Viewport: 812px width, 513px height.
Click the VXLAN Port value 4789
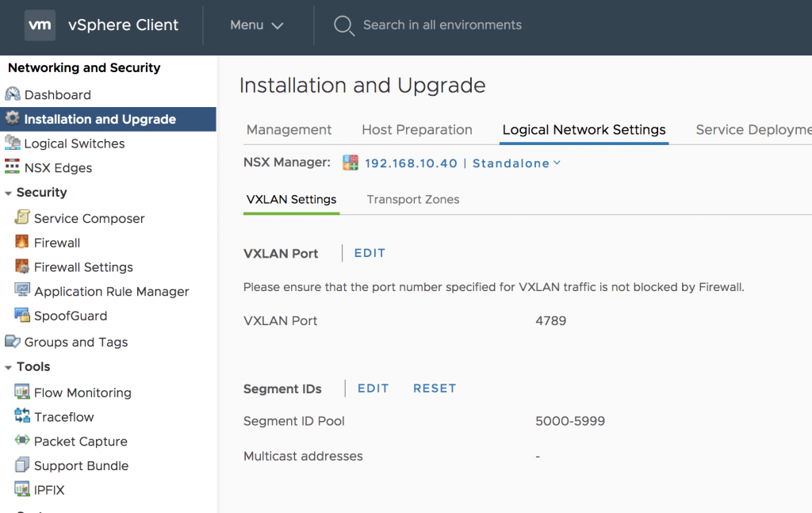(x=550, y=320)
